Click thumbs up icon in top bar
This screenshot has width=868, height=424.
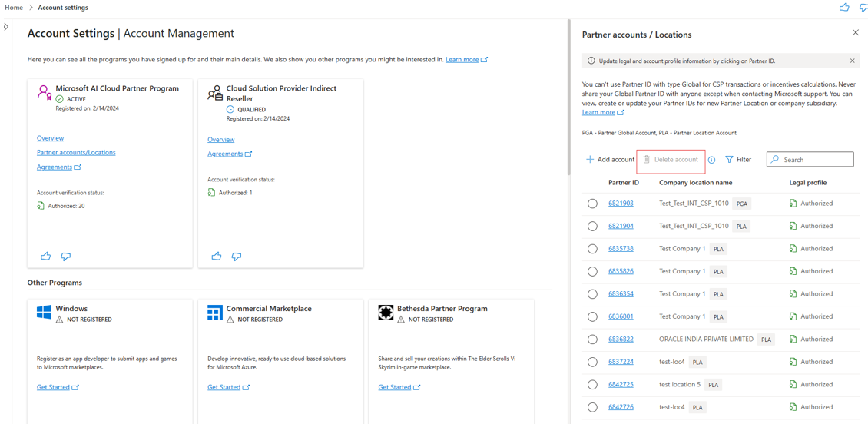click(x=844, y=8)
